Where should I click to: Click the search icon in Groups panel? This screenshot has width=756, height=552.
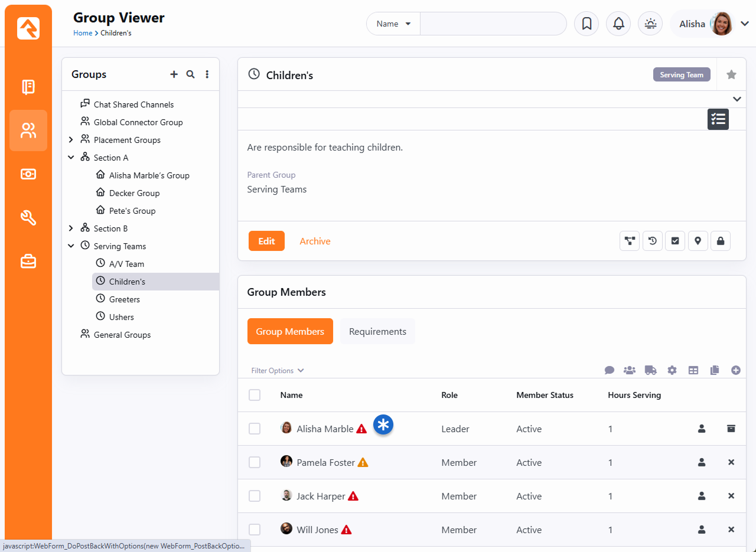[190, 74]
